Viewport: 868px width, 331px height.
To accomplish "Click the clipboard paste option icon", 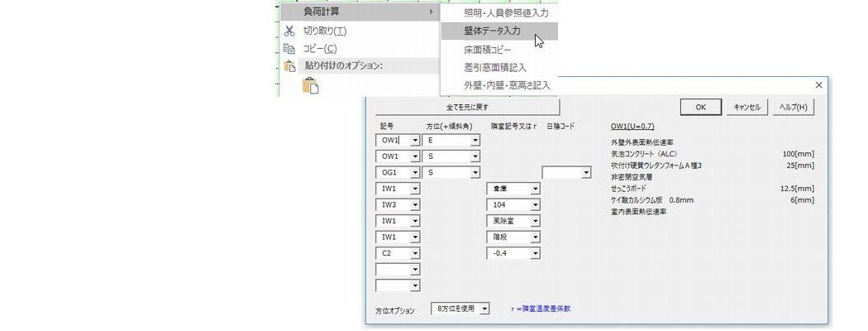I will (310, 84).
